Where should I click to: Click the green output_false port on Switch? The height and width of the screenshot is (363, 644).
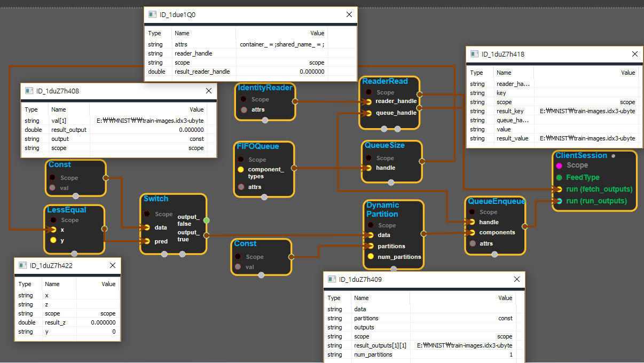[207, 220]
